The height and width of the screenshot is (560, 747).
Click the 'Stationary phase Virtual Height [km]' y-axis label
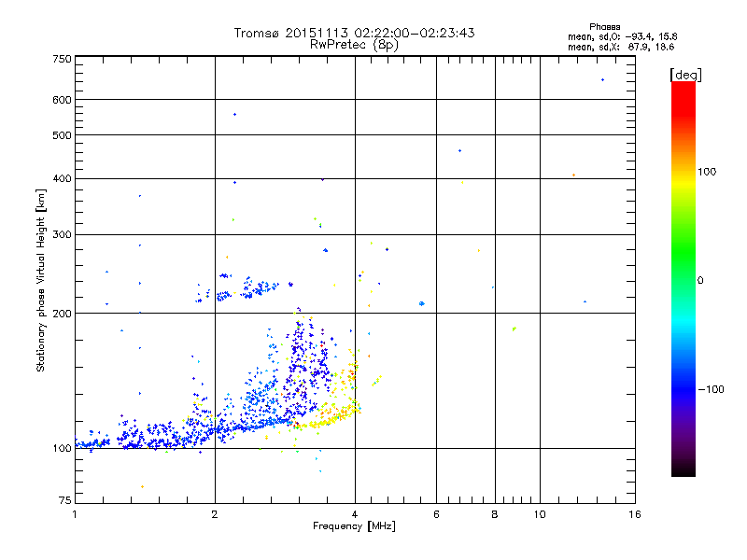41,281
